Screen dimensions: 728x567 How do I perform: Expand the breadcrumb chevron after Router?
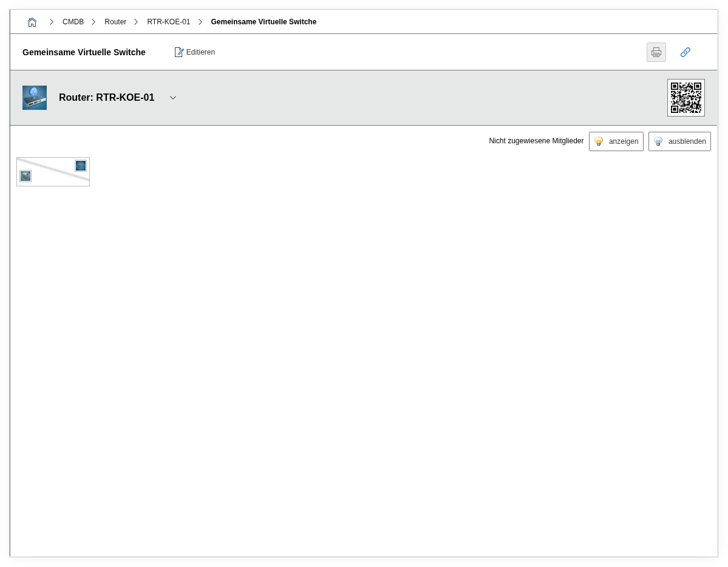click(x=136, y=22)
